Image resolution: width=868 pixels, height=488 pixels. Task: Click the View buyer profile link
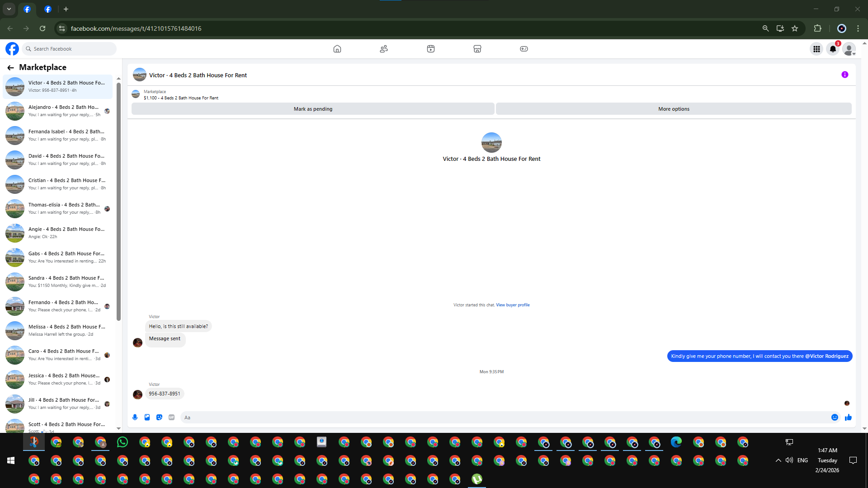click(x=513, y=305)
